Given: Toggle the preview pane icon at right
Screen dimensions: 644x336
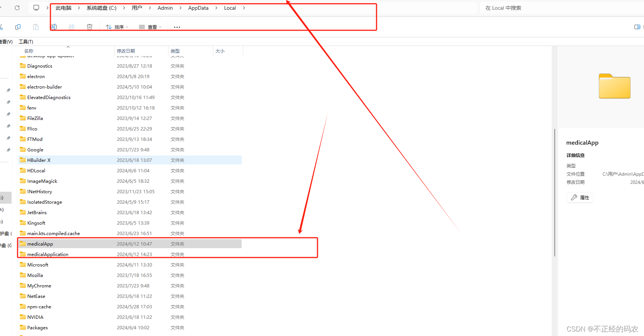Looking at the screenshot, I should [x=637, y=27].
